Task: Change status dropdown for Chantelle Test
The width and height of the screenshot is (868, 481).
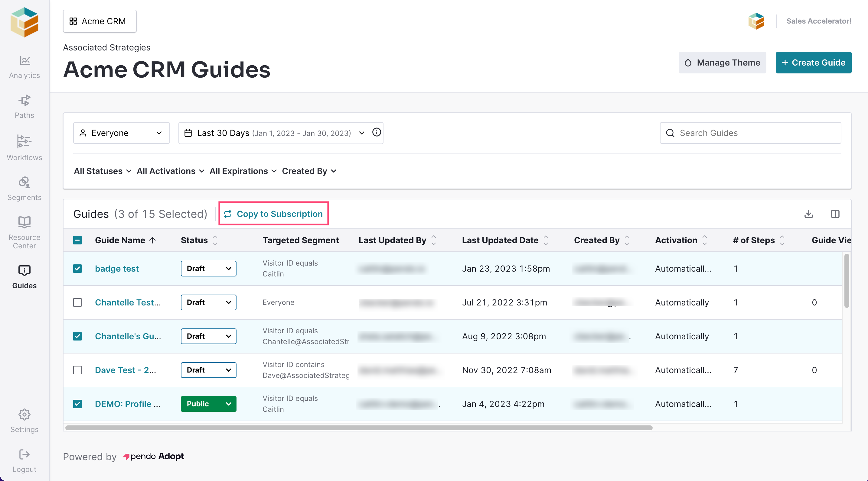Action: coord(209,302)
